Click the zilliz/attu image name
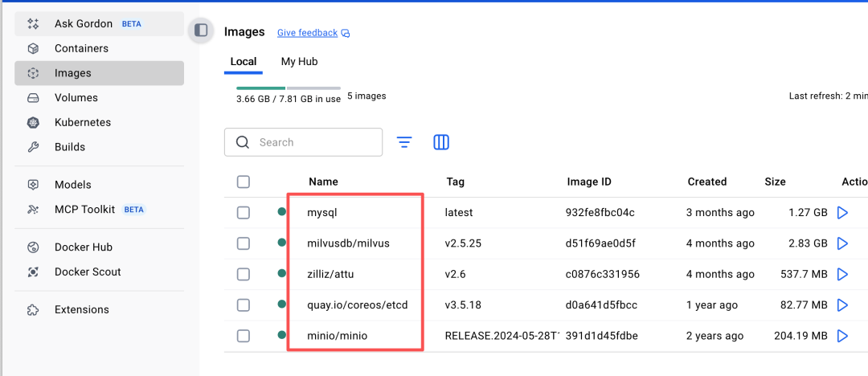Viewport: 868px width, 376px height. (x=330, y=274)
